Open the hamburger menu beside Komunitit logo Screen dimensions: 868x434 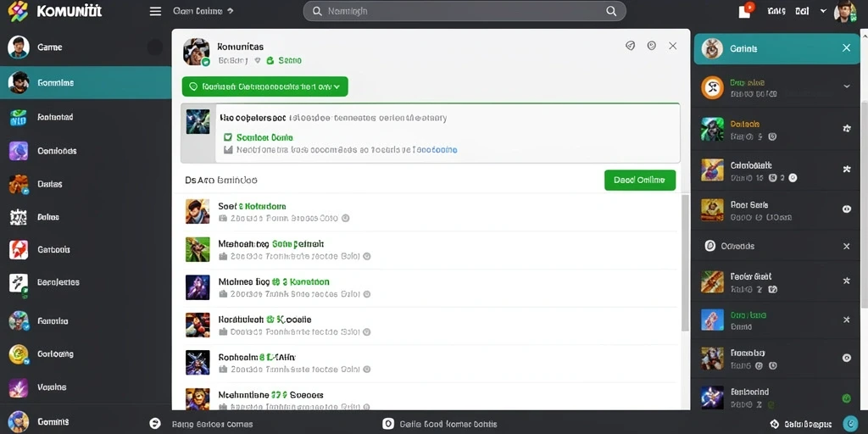point(156,11)
